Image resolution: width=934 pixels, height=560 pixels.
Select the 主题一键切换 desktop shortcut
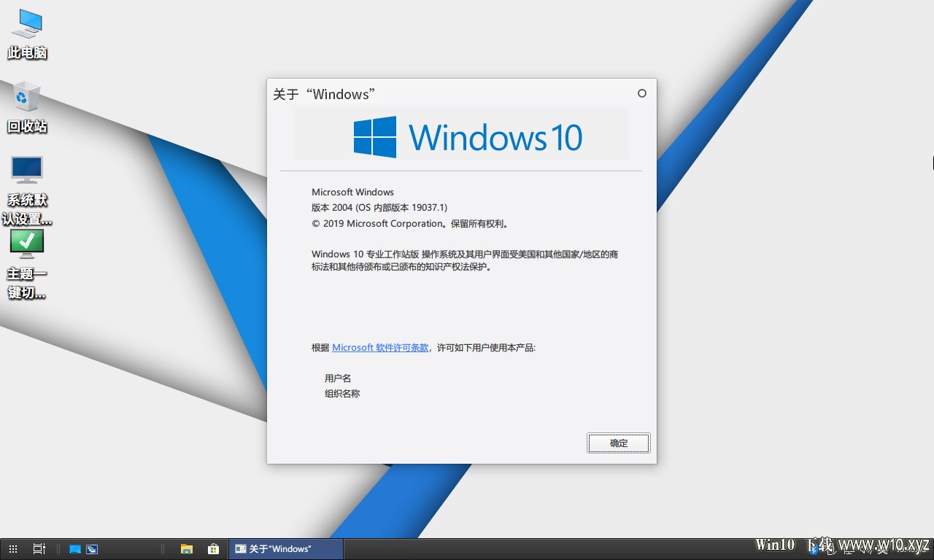point(27,264)
